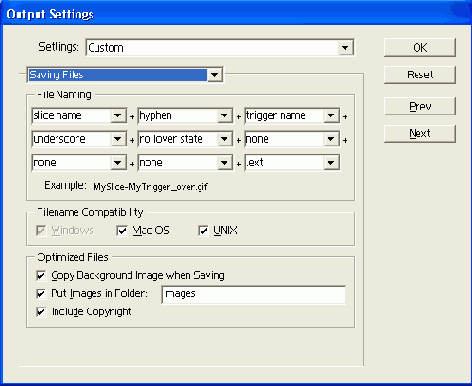This screenshot has height=386, width=472.
Task: Click the Filename Compatibility group label
Action: [90, 212]
